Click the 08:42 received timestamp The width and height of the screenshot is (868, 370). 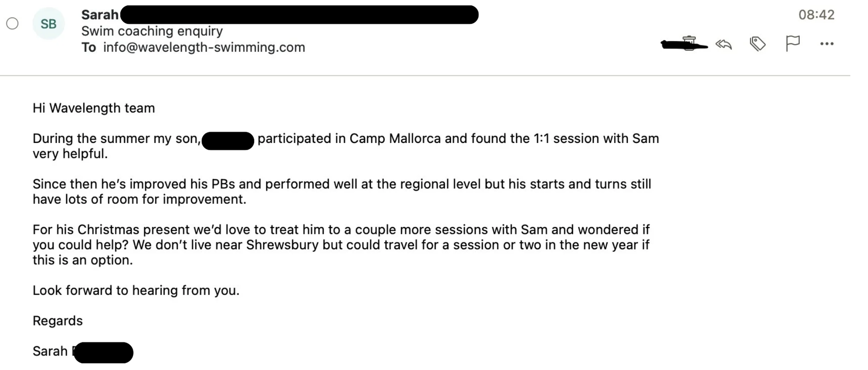pyautogui.click(x=816, y=15)
